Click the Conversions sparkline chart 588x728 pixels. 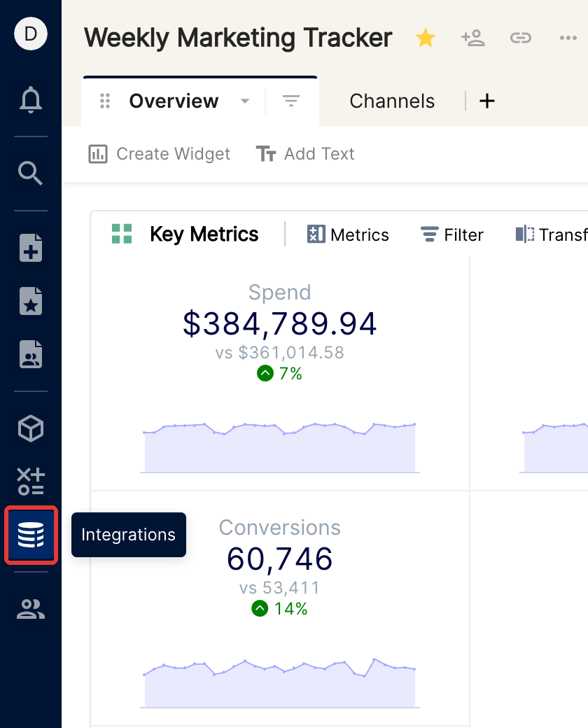click(279, 683)
